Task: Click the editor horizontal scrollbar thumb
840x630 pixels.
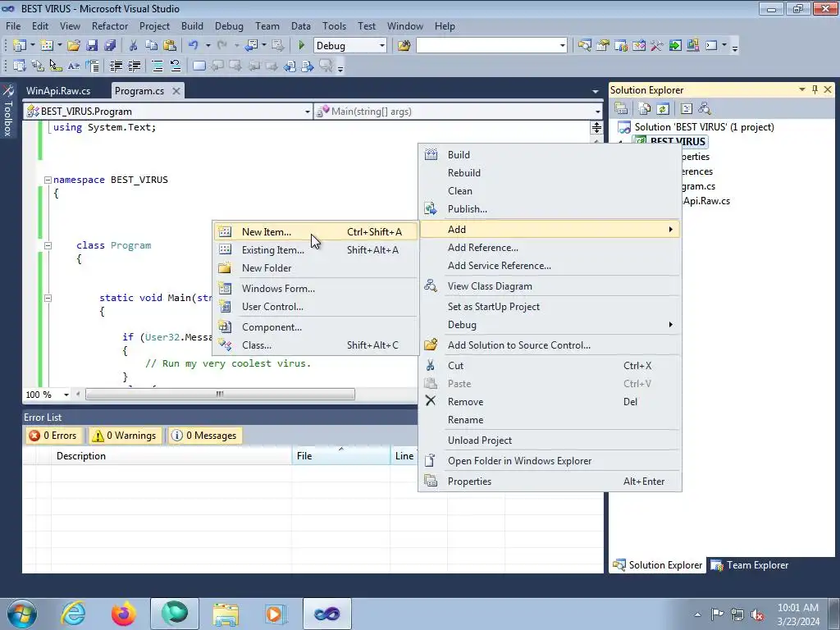Action: (220, 395)
